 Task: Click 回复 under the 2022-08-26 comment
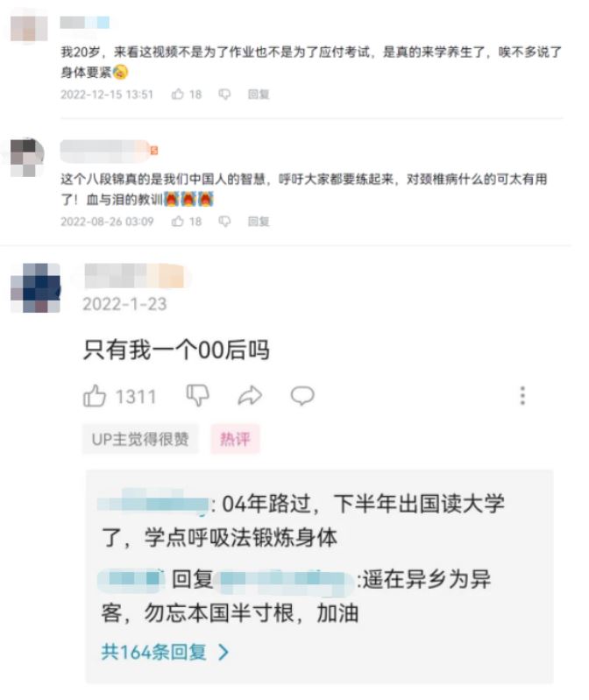coord(259,222)
